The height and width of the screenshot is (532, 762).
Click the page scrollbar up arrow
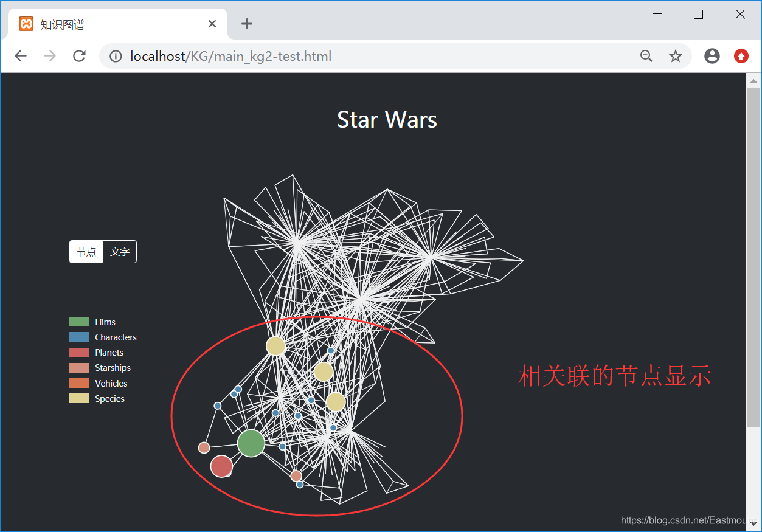(x=753, y=80)
